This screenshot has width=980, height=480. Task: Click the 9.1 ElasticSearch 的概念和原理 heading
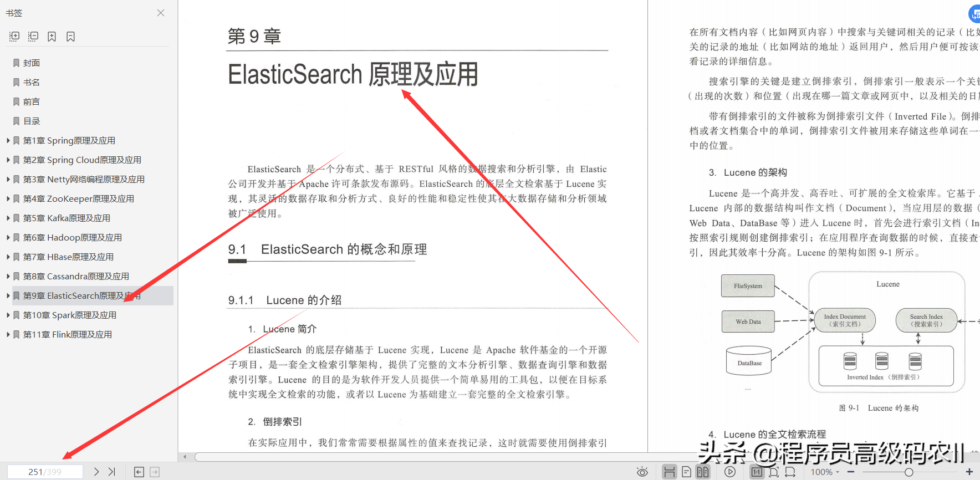(x=328, y=249)
